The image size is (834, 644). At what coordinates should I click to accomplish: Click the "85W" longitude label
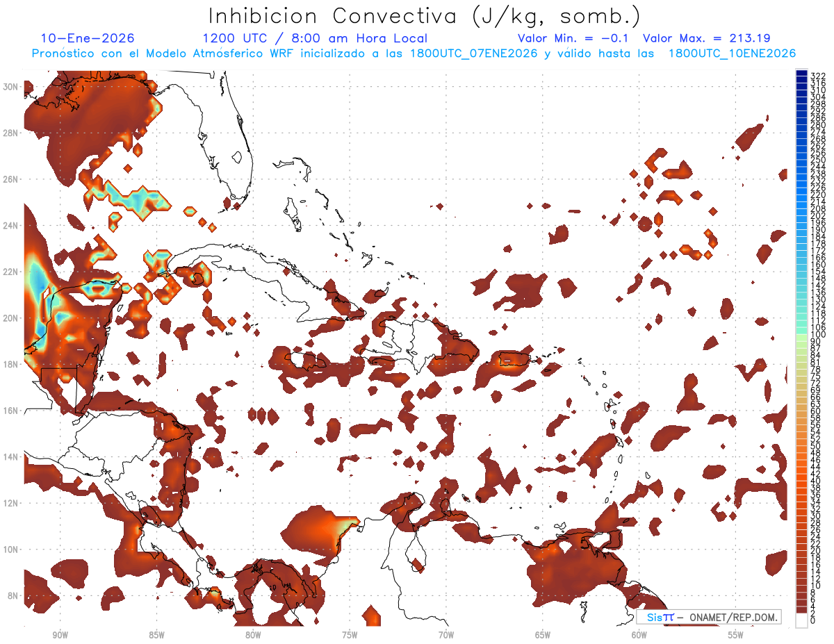156,635
